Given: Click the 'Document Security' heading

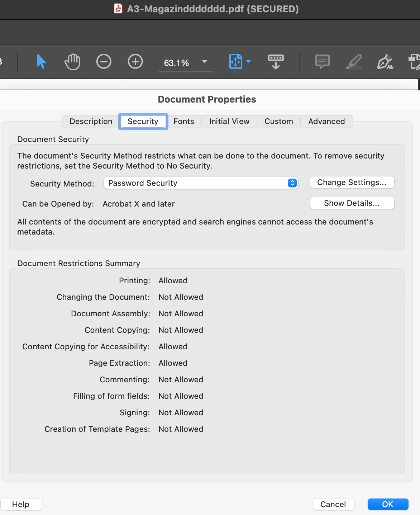Looking at the screenshot, I should tap(53, 139).
